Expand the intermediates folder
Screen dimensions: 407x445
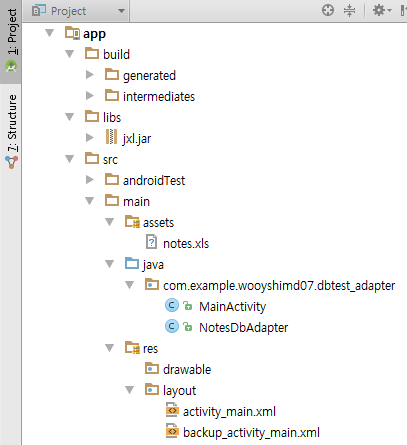point(89,96)
